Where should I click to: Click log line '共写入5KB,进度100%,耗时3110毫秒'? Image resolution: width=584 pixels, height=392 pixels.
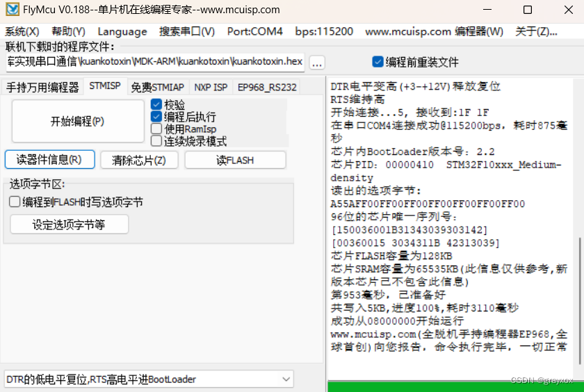[424, 308]
